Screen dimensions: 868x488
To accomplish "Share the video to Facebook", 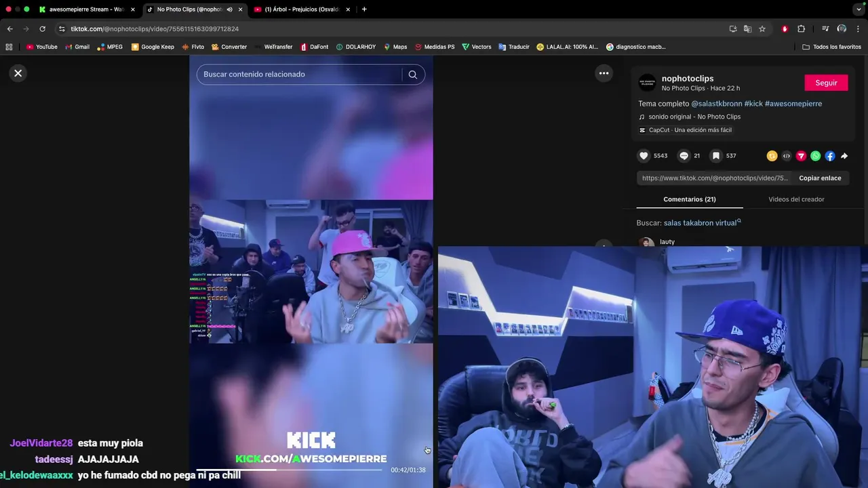I will pos(830,156).
